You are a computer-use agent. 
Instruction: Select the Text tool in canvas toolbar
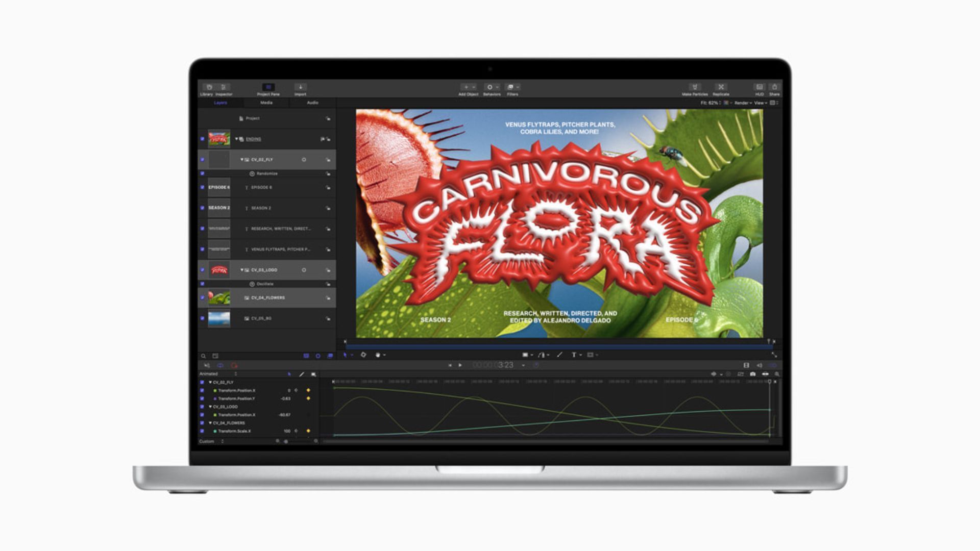click(574, 355)
